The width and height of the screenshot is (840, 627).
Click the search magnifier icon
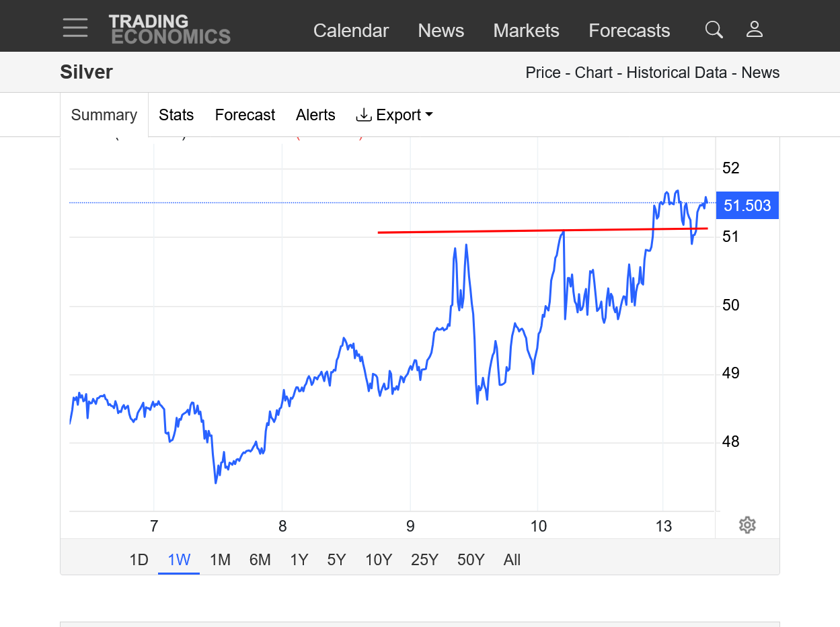click(714, 30)
